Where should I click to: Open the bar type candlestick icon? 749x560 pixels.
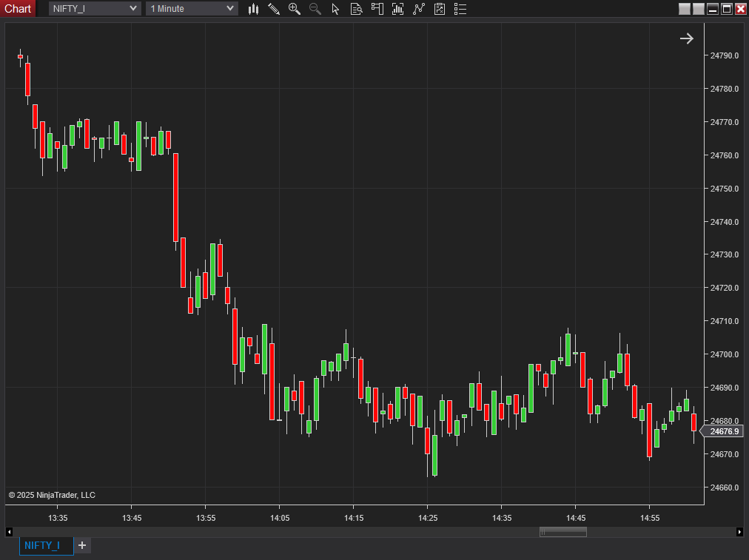click(x=253, y=9)
